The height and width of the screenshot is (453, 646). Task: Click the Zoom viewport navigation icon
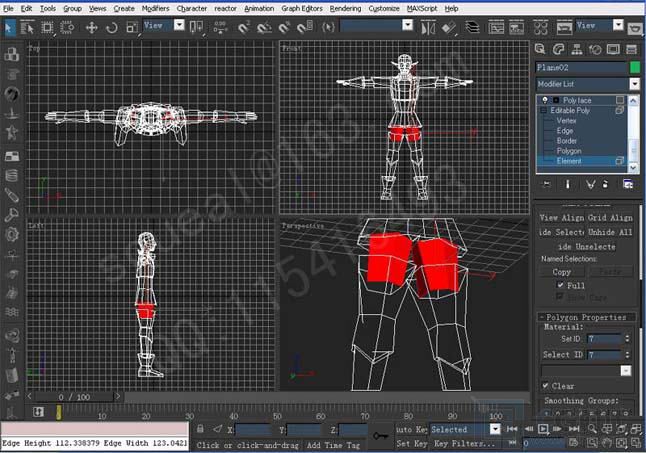[592, 429]
